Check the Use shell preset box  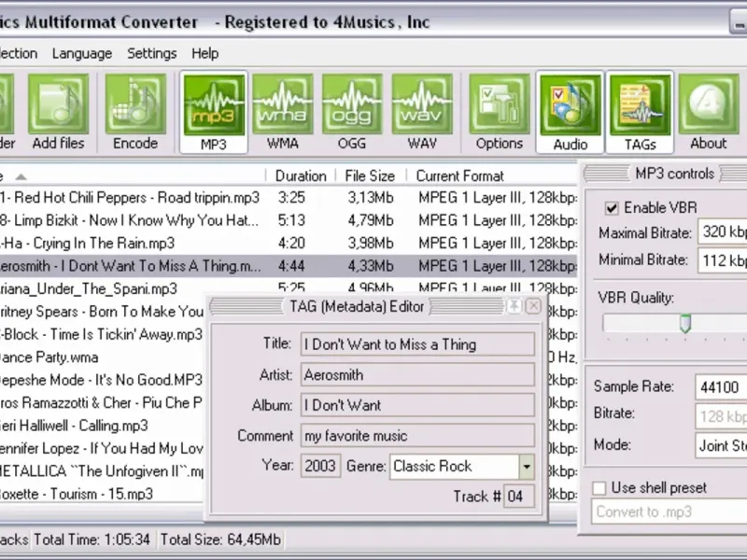click(599, 488)
